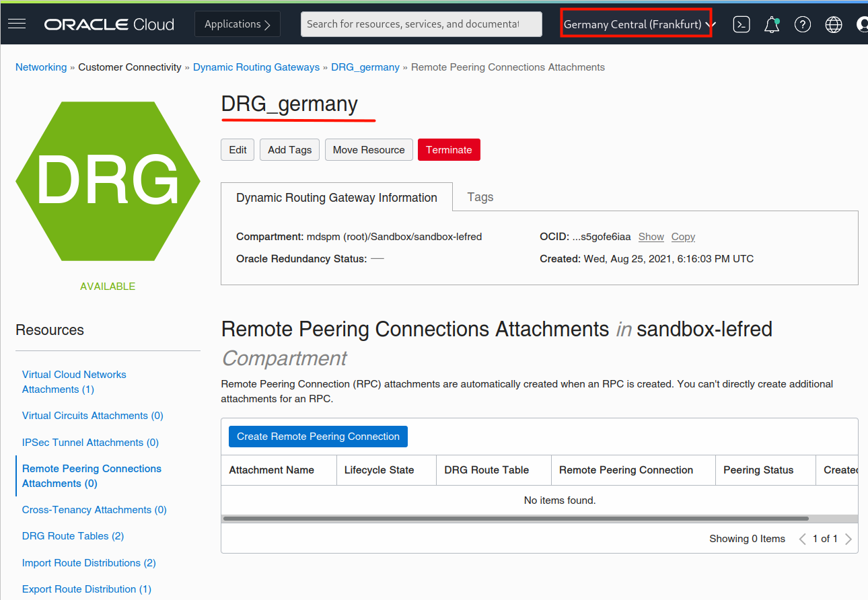The height and width of the screenshot is (600, 868).
Task: Open IPSec Tunnel Attachments (0)
Action: [90, 443]
